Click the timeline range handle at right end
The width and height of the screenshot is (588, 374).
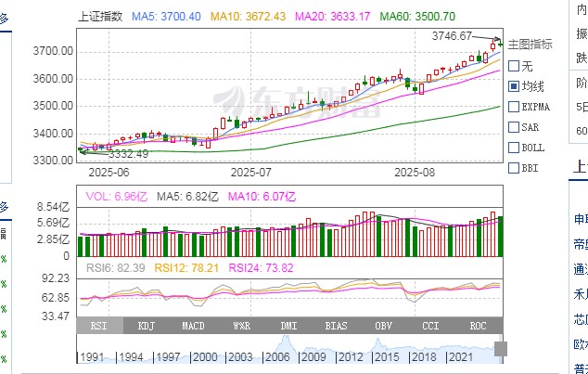coord(501,349)
